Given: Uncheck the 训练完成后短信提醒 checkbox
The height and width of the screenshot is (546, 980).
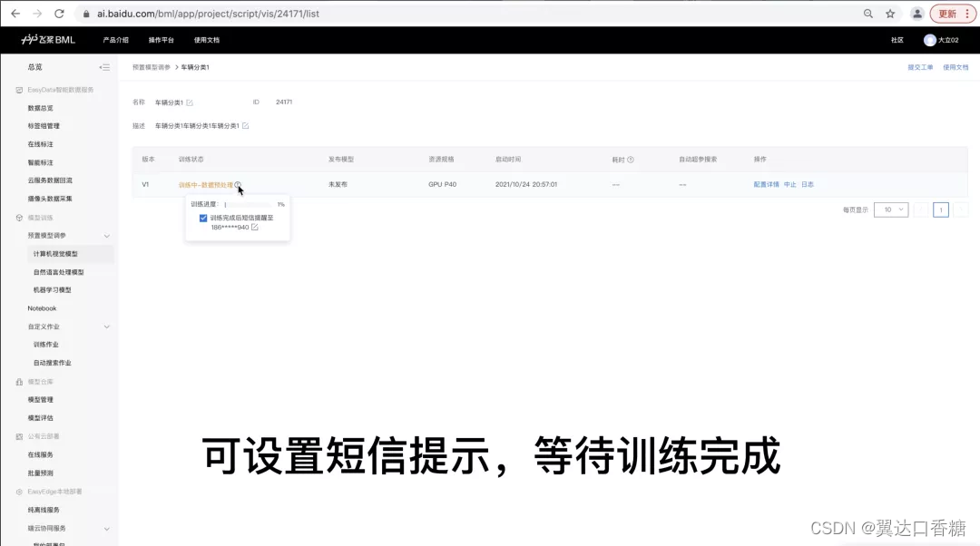Looking at the screenshot, I should click(x=204, y=218).
